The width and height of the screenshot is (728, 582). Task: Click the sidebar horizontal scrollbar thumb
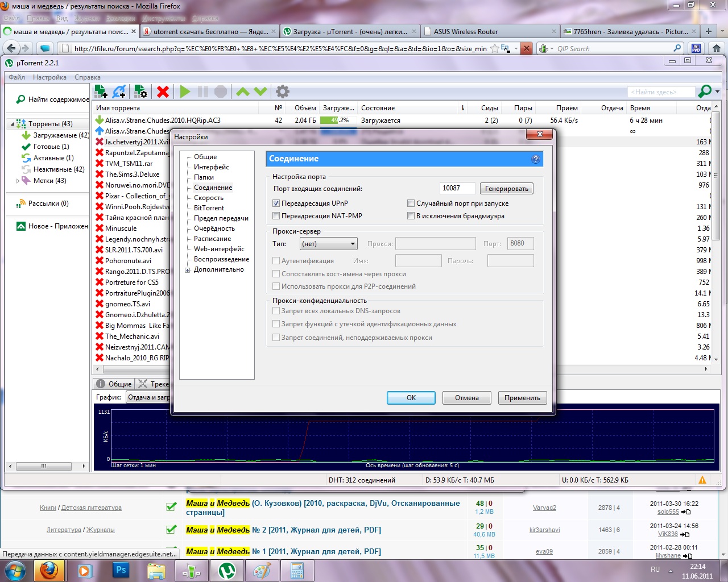coord(44,466)
